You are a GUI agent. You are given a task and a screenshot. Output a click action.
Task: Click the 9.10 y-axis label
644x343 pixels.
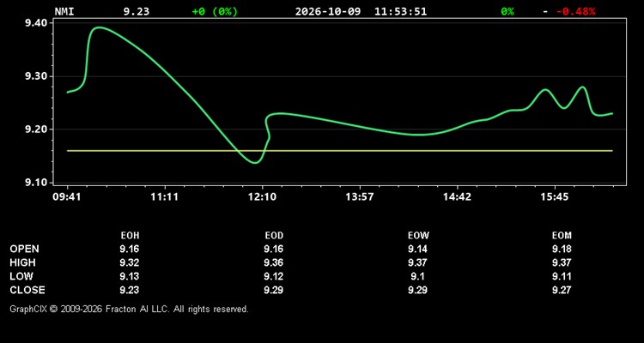click(38, 183)
